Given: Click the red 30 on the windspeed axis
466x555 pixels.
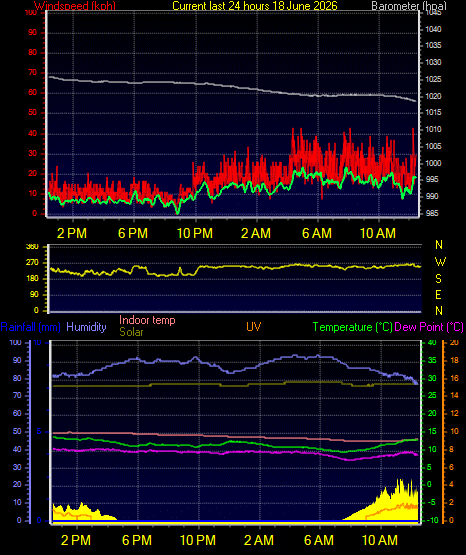Looking at the screenshot, I should click(x=33, y=153).
